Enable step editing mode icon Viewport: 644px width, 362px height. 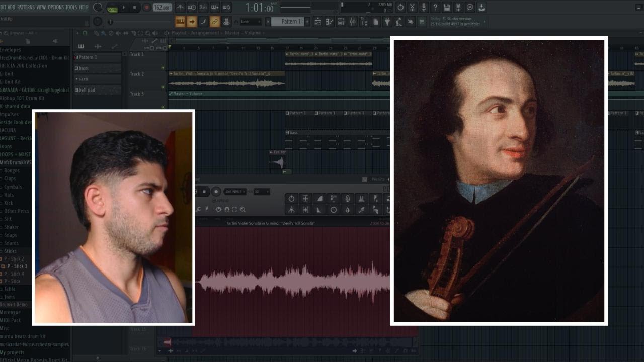tap(203, 22)
